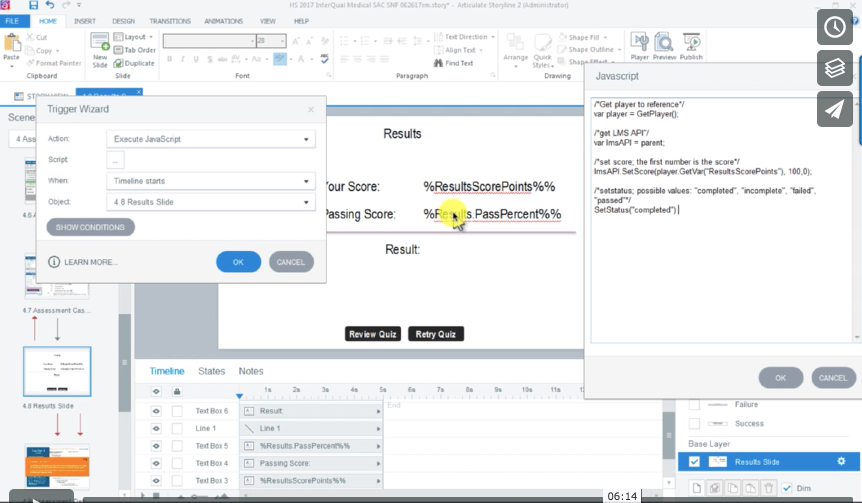
Task: Click the Script browse ellipsis button
Action: pyautogui.click(x=115, y=160)
